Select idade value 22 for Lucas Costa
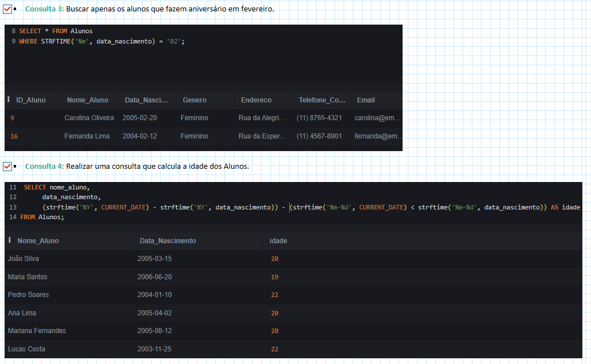Viewport: 591px width, 364px height. (x=275, y=349)
